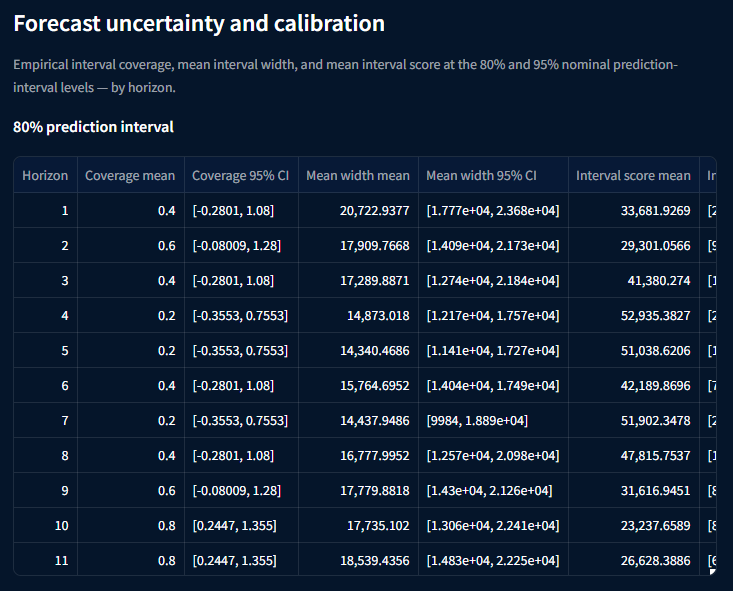The height and width of the screenshot is (591, 733).
Task: Sort by Mean width mean header
Action: (x=358, y=175)
